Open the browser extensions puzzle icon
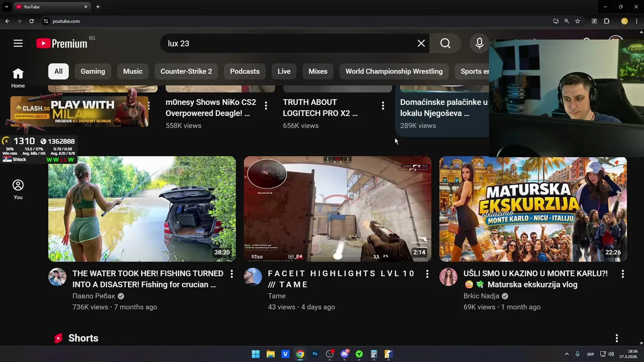 606,21
